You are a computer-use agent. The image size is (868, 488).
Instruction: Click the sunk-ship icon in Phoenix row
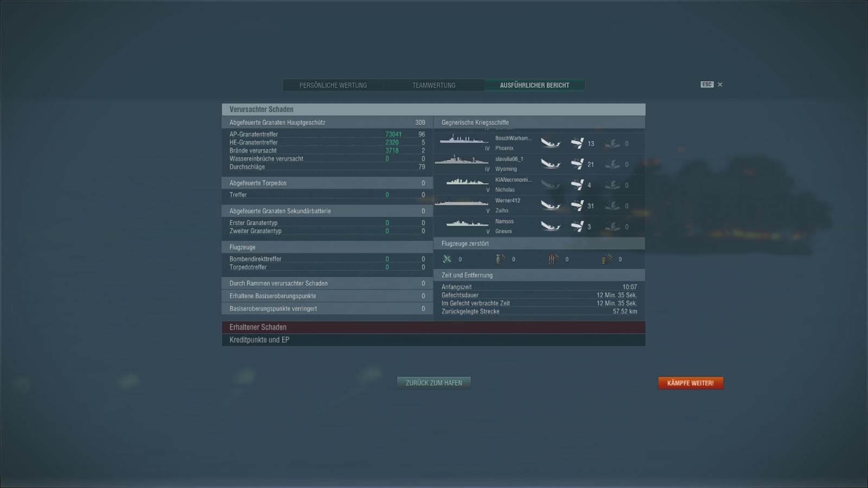pos(551,143)
